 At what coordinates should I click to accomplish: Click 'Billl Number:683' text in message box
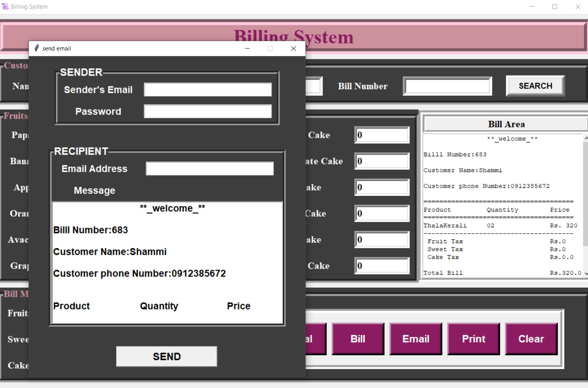(x=90, y=230)
